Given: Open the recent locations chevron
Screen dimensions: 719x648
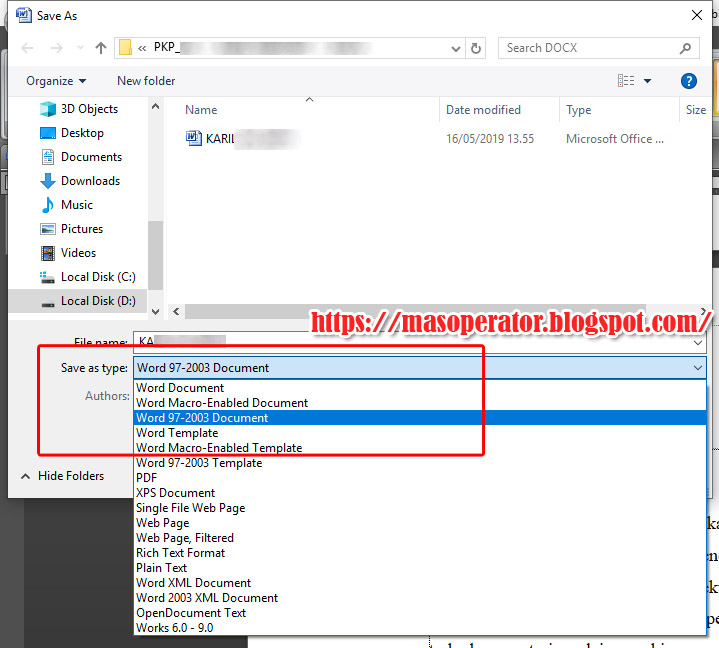Looking at the screenshot, I should pos(81,47).
